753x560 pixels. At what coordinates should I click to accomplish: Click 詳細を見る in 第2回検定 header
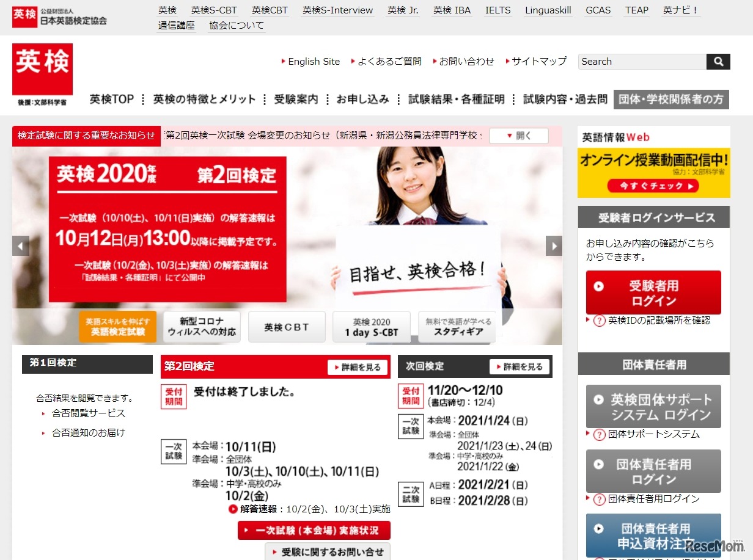point(357,367)
